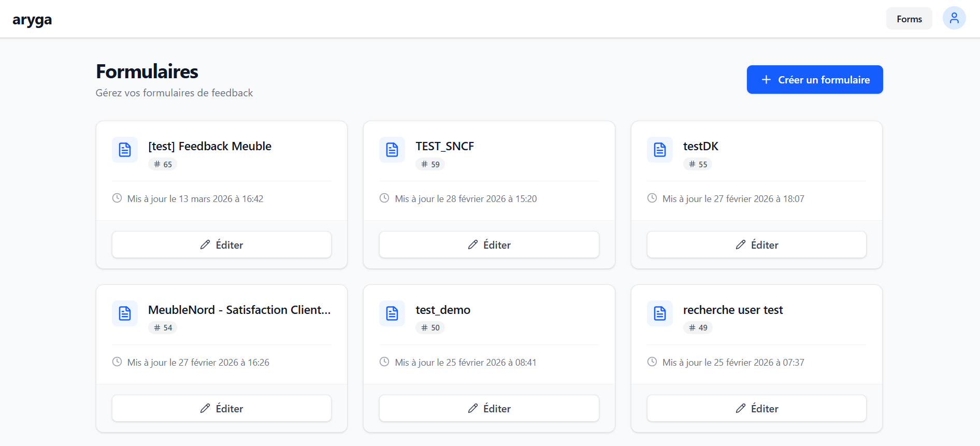This screenshot has height=446, width=980.
Task: Click 'Mis à jour le 13 mars 2026 à 16:42'
Action: [195, 198]
